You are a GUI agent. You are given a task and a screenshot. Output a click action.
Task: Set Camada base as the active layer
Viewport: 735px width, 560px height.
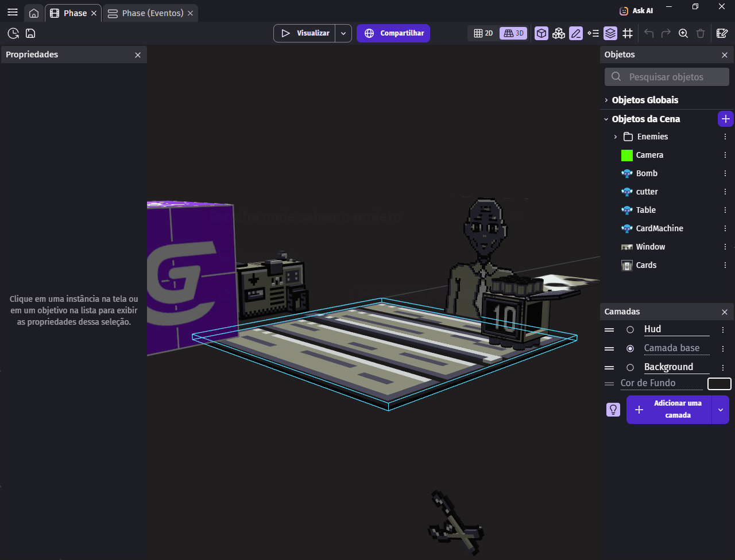630,348
